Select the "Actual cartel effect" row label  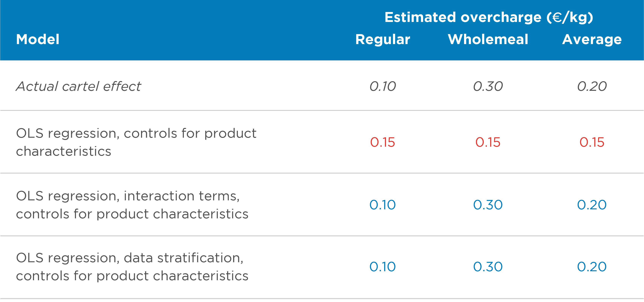(78, 86)
